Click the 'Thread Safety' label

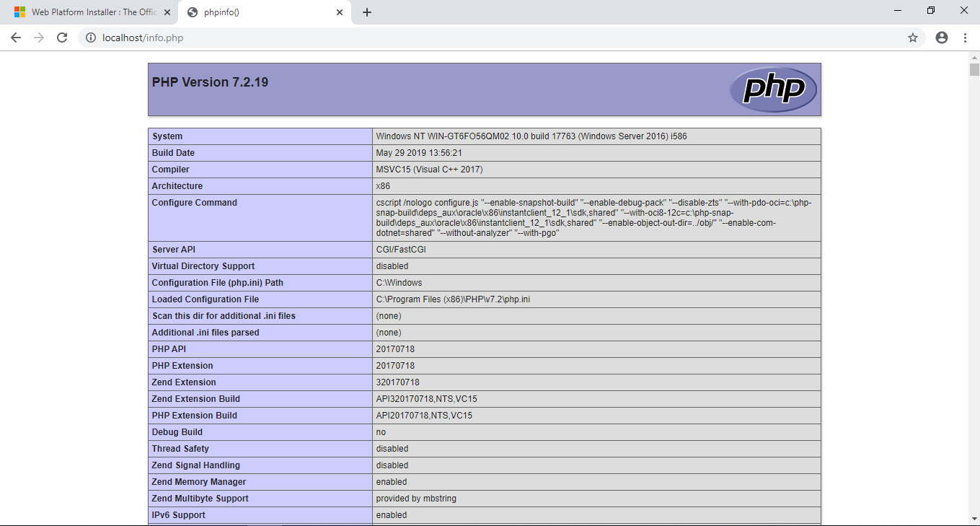(180, 449)
